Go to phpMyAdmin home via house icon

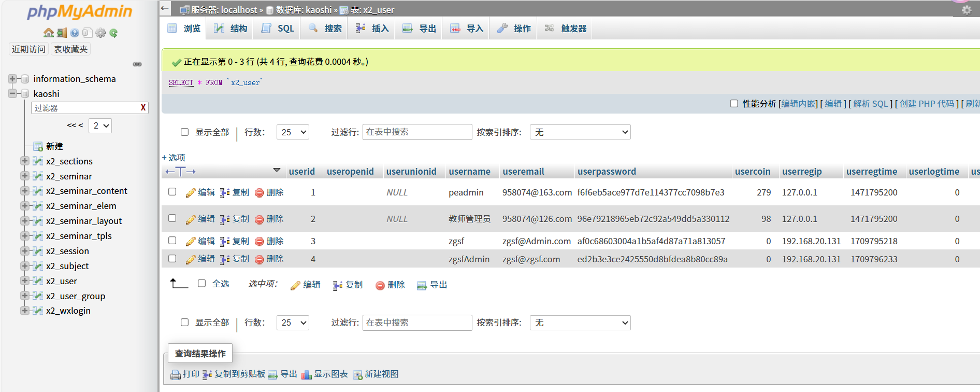[x=49, y=33]
